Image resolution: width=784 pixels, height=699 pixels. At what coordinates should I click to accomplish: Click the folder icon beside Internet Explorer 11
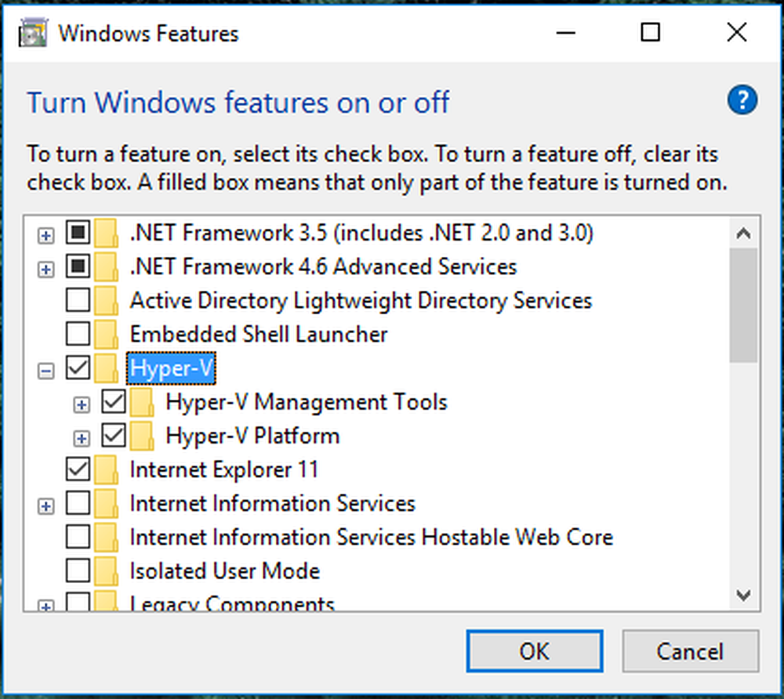tap(107, 469)
